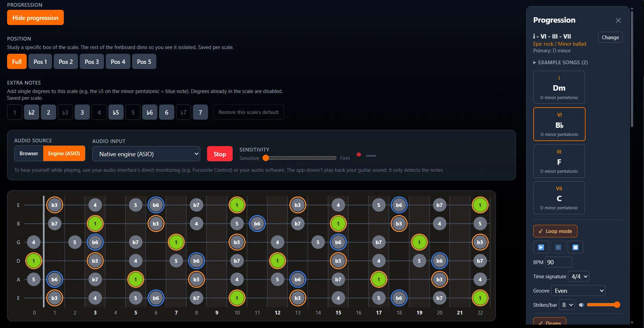Image resolution: width=644 pixels, height=328 pixels.
Task: Click b3 note on G string fret 22
Action: coord(480,242)
